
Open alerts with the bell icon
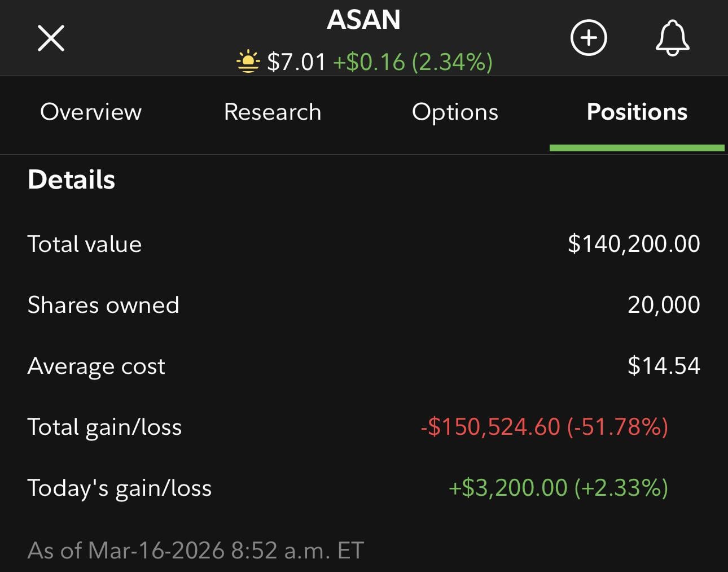(x=672, y=38)
